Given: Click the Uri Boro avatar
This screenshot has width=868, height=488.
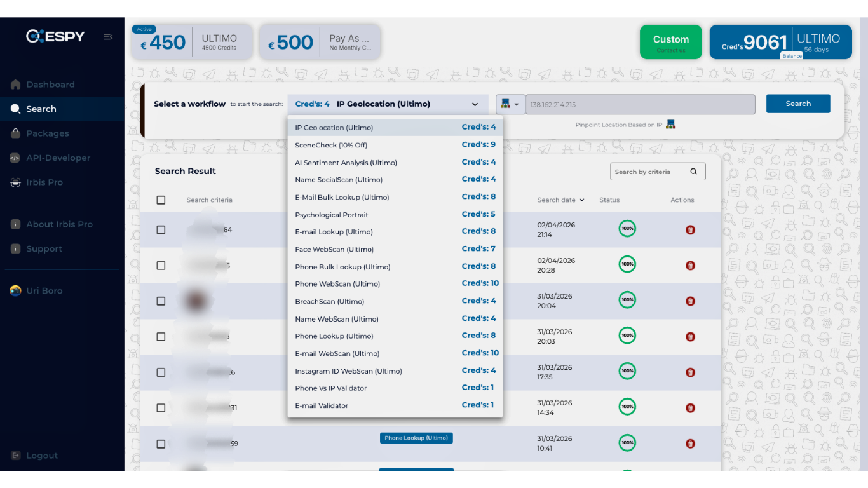Looking at the screenshot, I should click(15, 290).
